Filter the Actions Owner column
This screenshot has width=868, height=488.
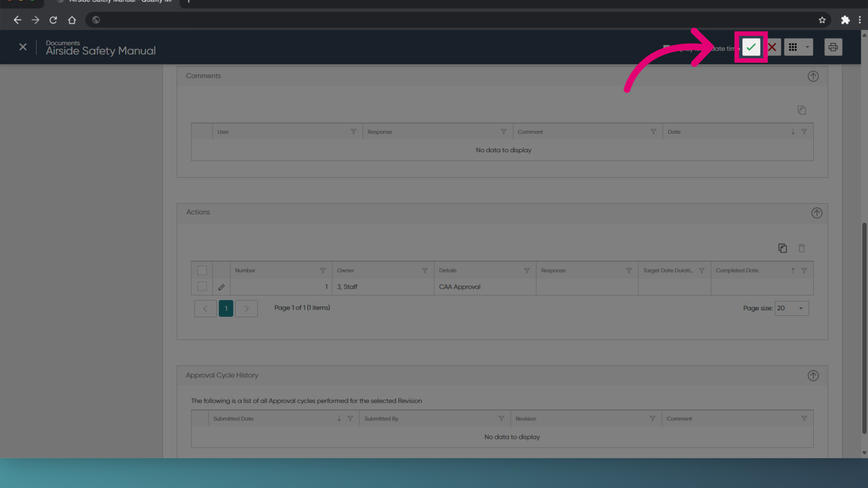click(x=425, y=270)
